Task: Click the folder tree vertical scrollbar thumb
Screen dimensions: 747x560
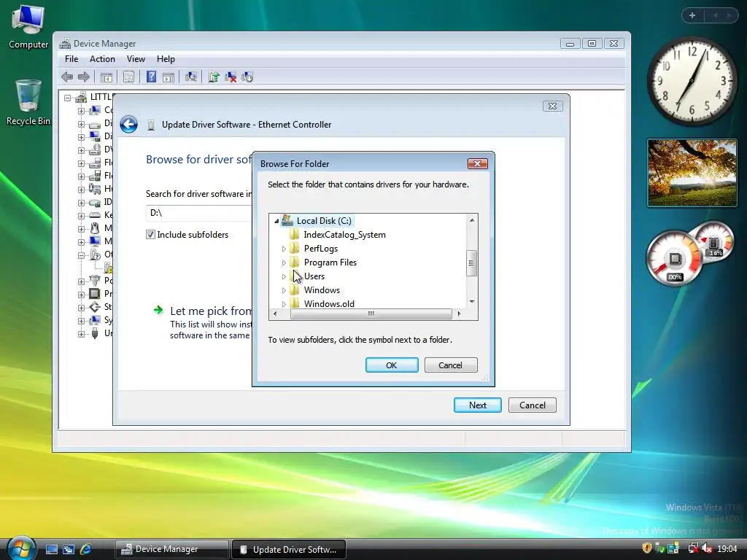Action: (472, 262)
